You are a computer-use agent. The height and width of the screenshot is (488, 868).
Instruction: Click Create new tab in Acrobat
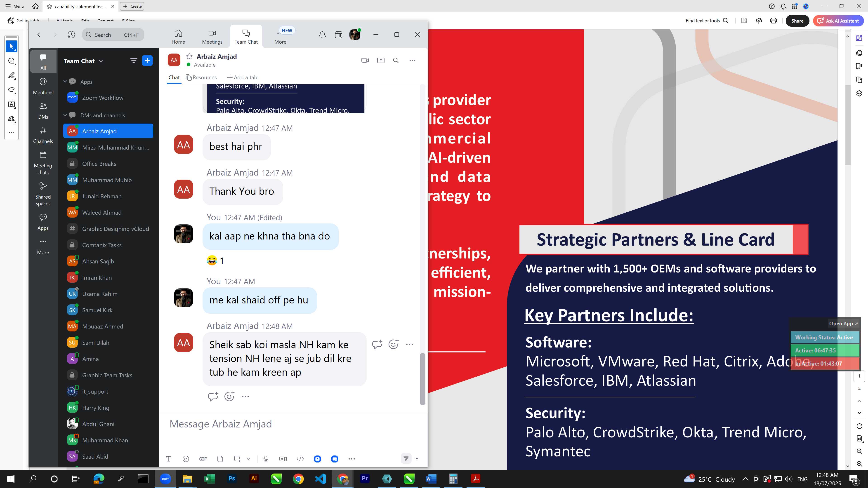[132, 6]
